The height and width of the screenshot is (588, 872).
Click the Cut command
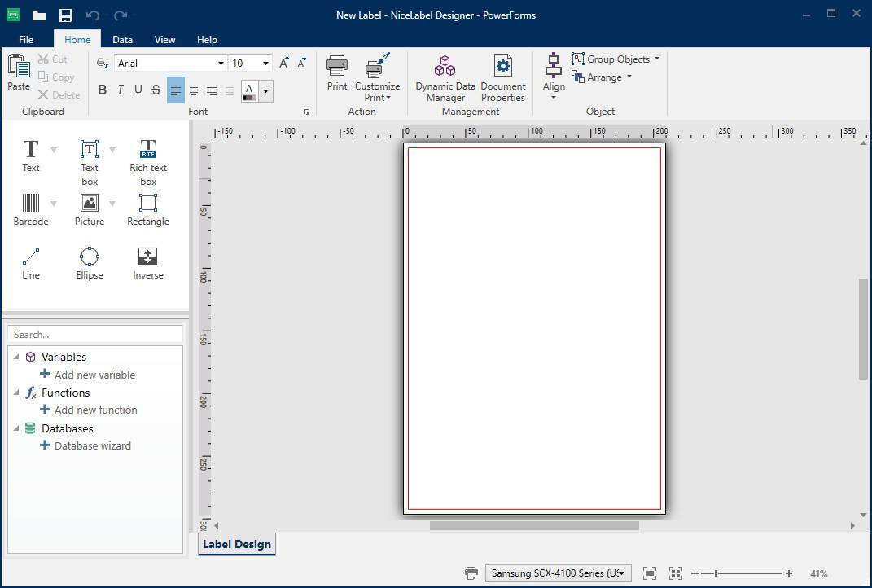pyautogui.click(x=52, y=59)
